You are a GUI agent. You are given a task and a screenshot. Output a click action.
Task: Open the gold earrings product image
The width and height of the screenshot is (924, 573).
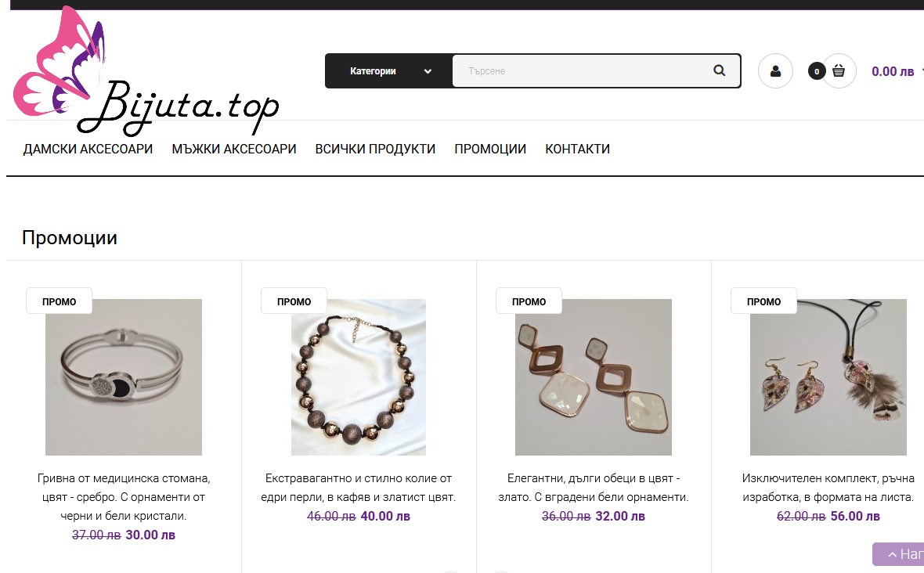coord(594,377)
